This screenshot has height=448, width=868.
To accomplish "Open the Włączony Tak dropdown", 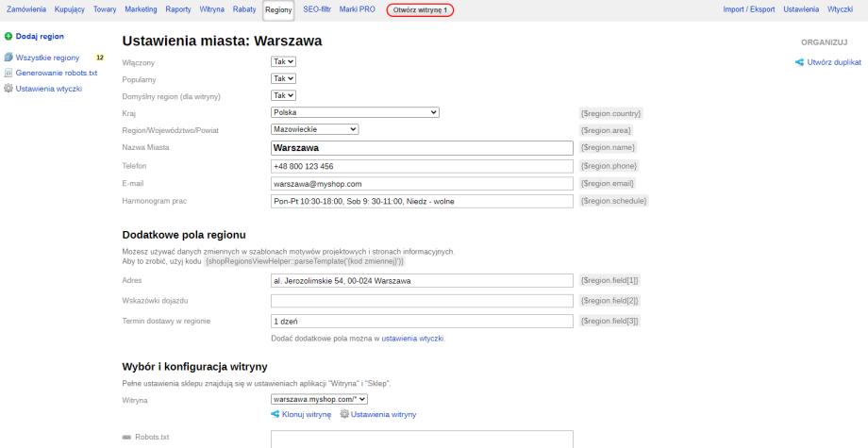I will point(284,61).
